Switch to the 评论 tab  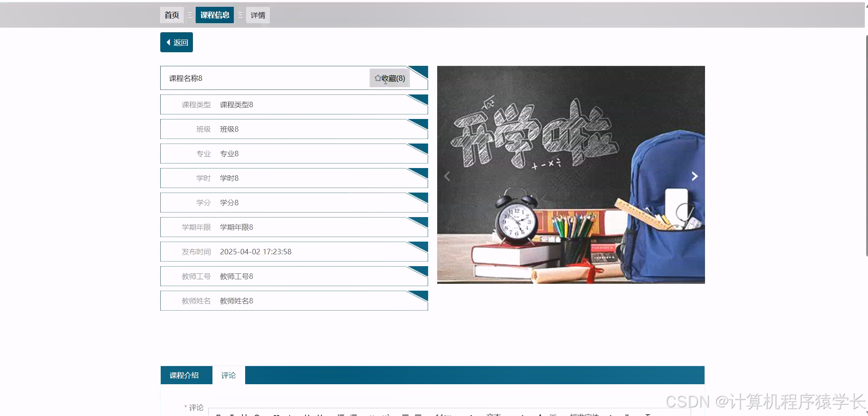coord(228,375)
